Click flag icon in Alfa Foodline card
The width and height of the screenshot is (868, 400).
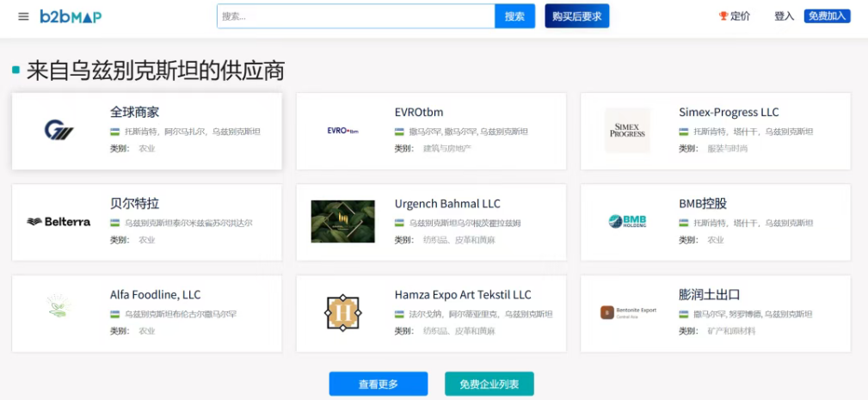(115, 314)
